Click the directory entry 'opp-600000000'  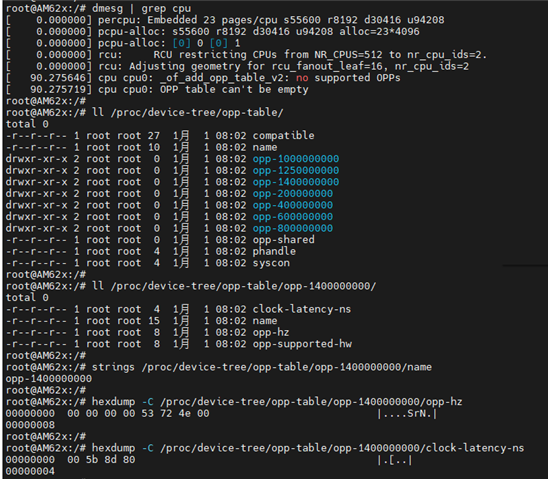(x=293, y=216)
